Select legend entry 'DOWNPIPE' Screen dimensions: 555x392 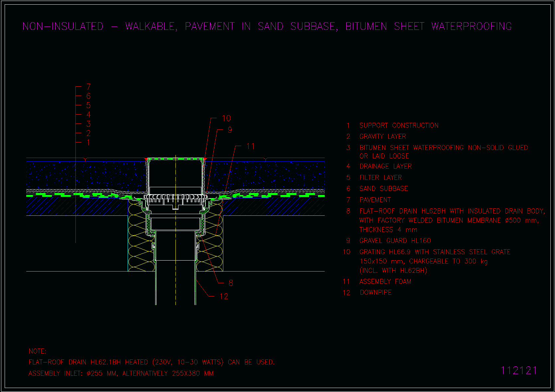tap(376, 292)
